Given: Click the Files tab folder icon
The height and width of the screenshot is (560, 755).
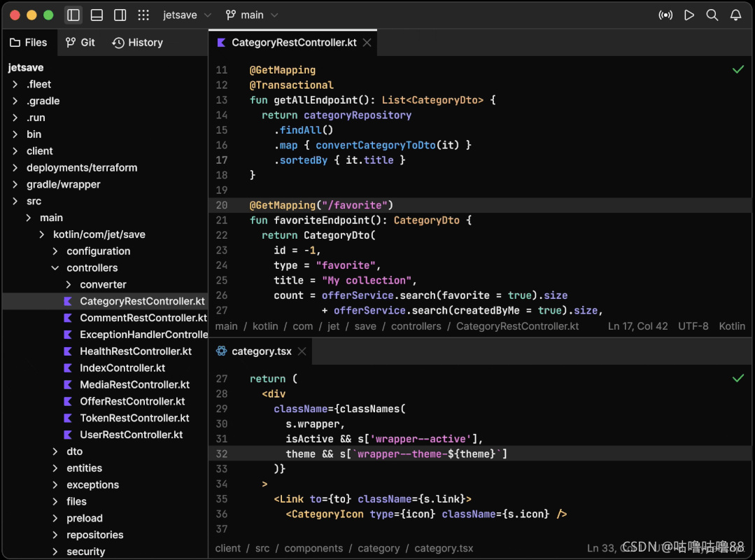Looking at the screenshot, I should (x=15, y=43).
